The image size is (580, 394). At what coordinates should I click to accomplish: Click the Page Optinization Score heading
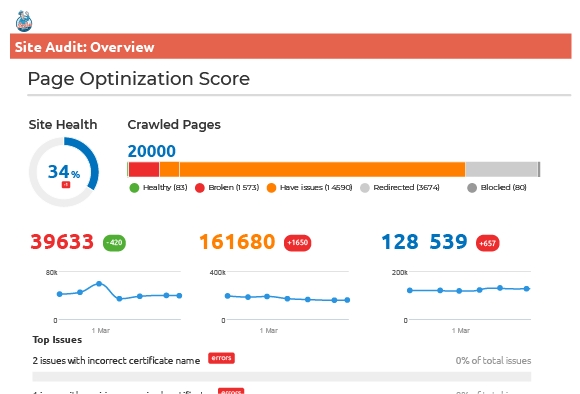[139, 79]
